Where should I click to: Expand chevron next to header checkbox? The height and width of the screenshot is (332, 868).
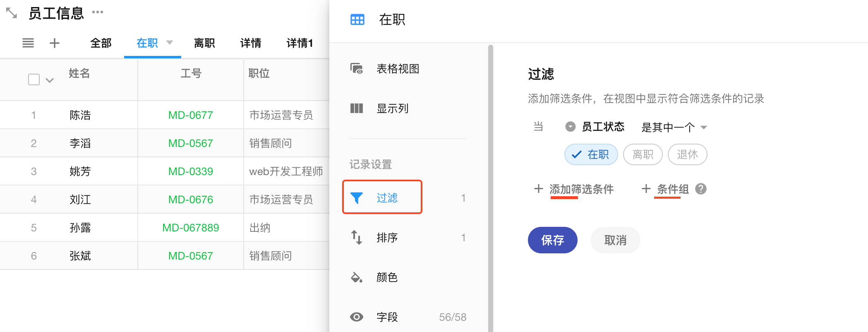point(50,80)
